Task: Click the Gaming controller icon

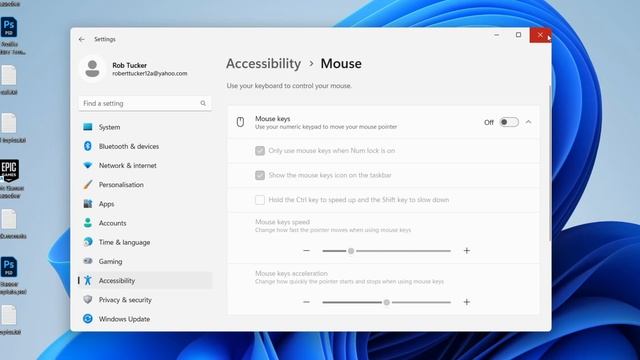Action: click(x=88, y=261)
